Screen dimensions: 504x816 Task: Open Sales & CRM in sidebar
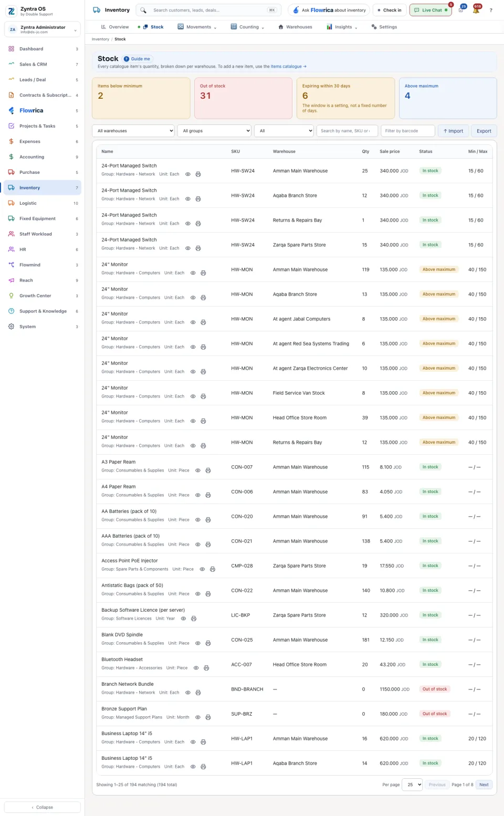(43, 64)
